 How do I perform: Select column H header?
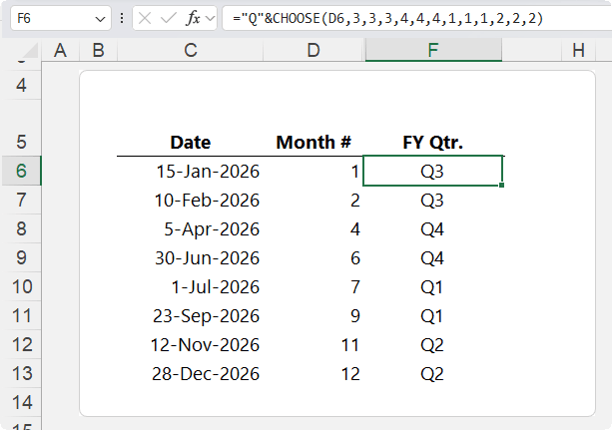pyautogui.click(x=578, y=50)
